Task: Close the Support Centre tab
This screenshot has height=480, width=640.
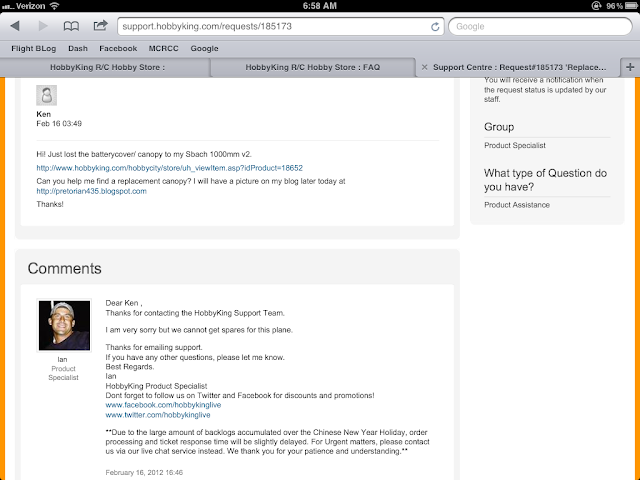Action: click(424, 67)
